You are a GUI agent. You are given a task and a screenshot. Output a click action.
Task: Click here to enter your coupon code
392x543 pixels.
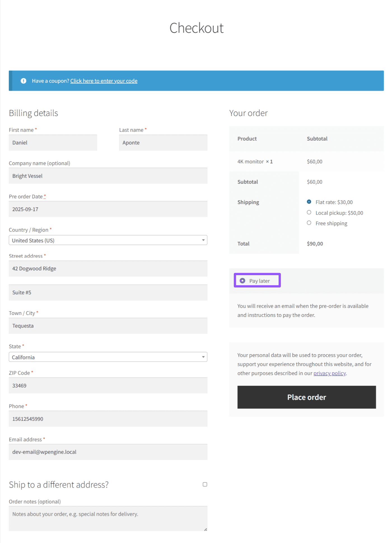tap(104, 81)
